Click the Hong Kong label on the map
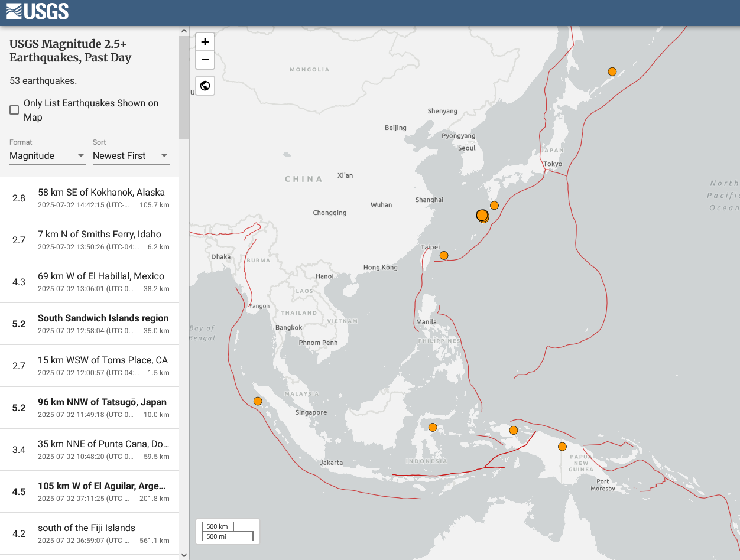 [381, 268]
